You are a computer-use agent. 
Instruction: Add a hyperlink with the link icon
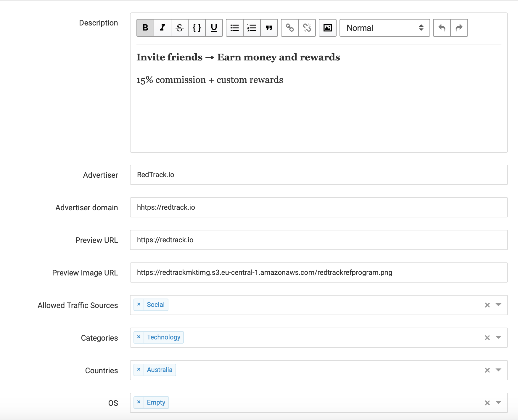click(290, 28)
